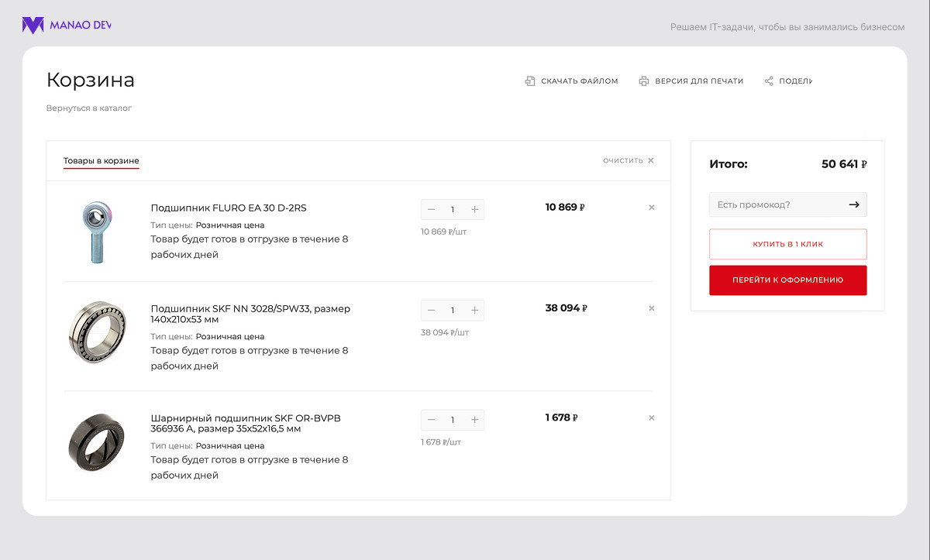Click Скачать файлом link
This screenshot has height=560, width=930.
(580, 81)
